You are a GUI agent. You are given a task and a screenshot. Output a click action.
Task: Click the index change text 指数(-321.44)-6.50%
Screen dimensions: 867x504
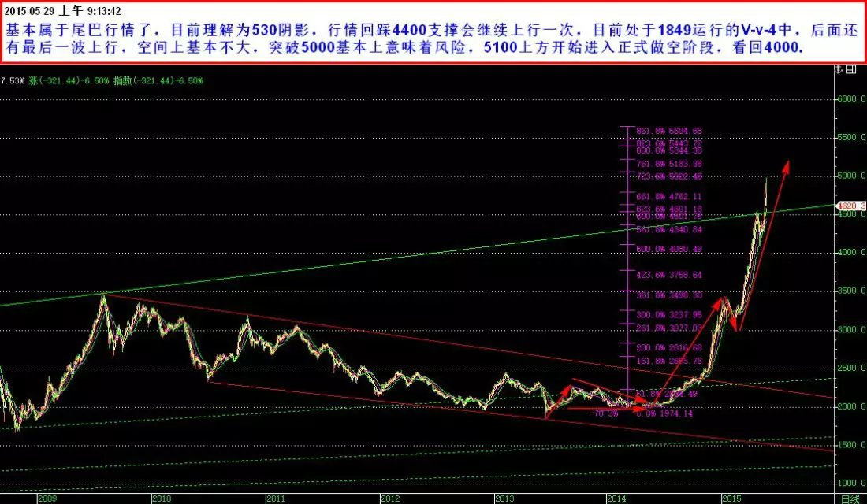(159, 81)
